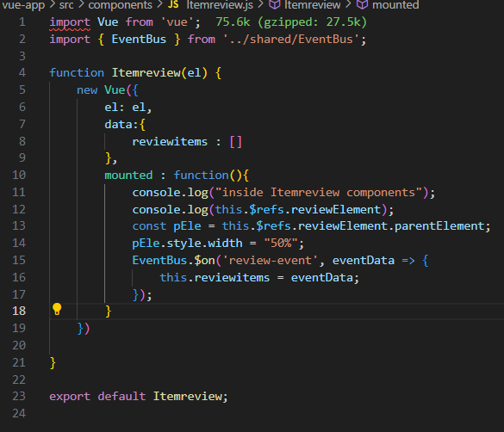
Task: Place cursor on reviewitems property on line 8
Action: pos(170,141)
